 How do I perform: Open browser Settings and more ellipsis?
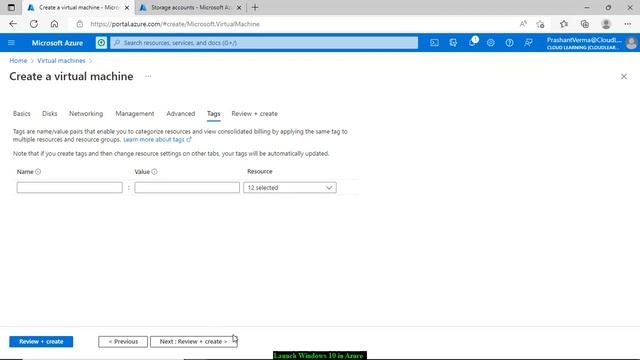(628, 24)
